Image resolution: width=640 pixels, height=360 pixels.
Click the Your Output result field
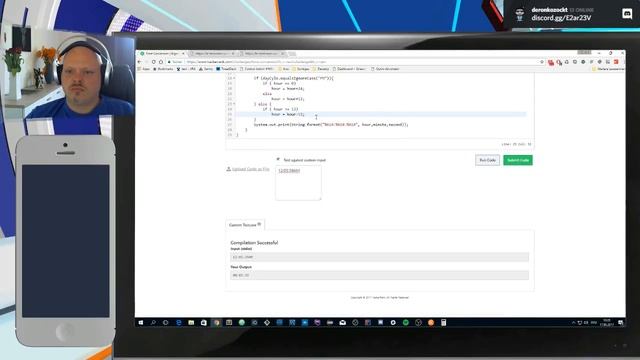pyautogui.click(x=379, y=275)
